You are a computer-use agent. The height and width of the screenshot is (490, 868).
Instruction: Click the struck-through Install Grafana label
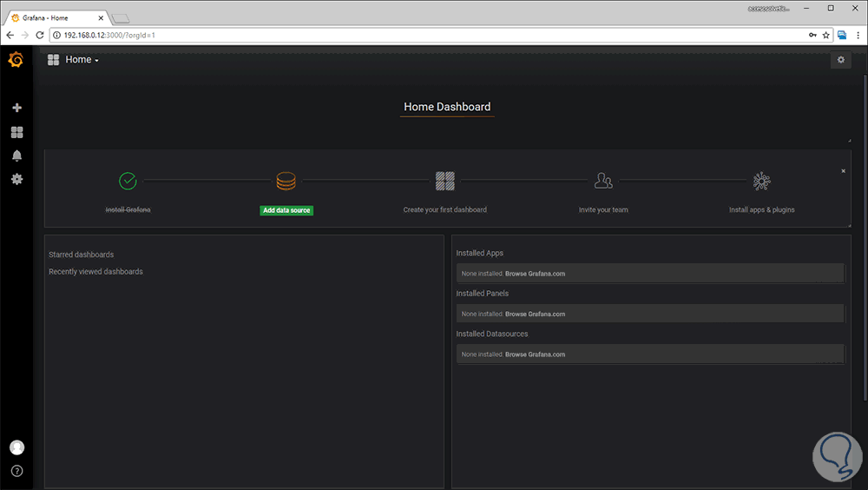pyautogui.click(x=128, y=210)
